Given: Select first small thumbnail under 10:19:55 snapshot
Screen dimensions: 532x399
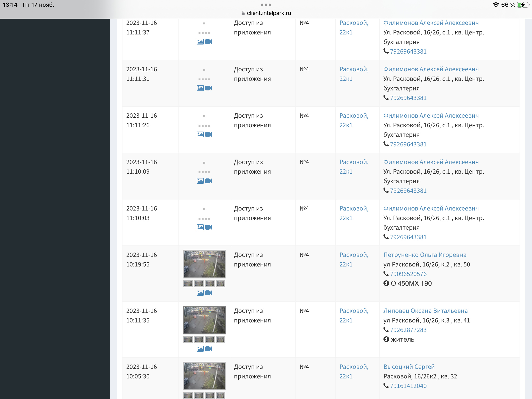Looking at the screenshot, I should (x=188, y=284).
